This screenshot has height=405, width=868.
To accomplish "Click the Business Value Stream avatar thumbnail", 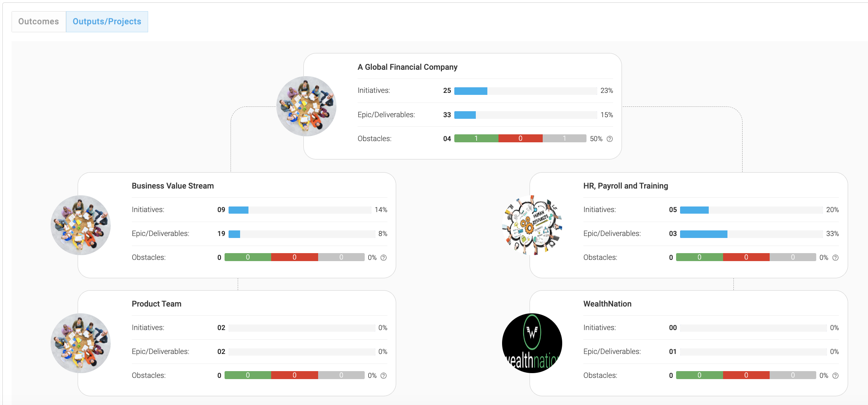I will [x=80, y=225].
